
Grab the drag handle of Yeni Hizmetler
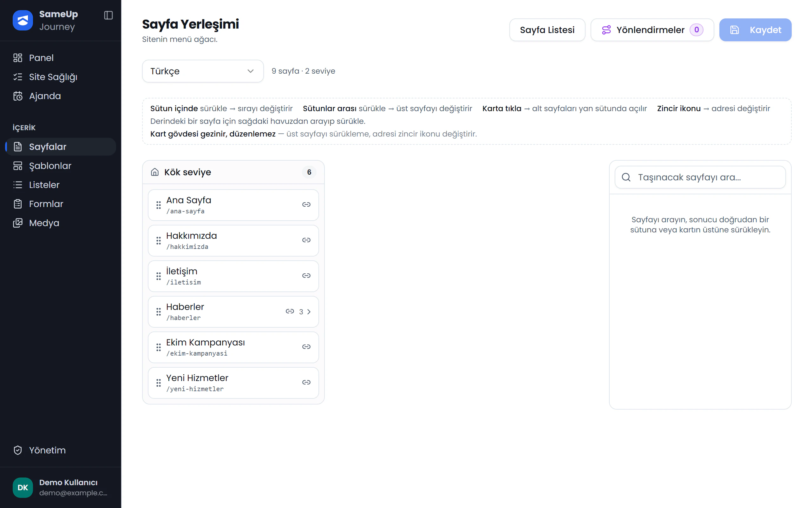[158, 383]
